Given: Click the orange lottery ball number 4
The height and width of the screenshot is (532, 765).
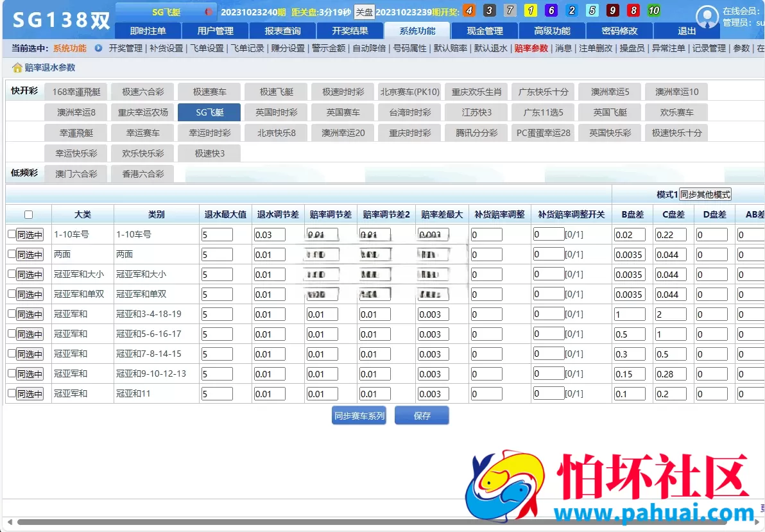Looking at the screenshot, I should [469, 10].
